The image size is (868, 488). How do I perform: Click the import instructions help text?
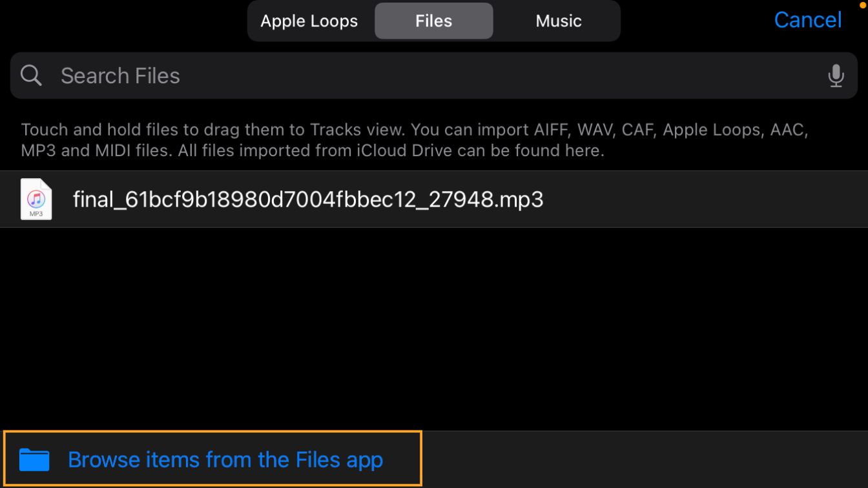413,140
